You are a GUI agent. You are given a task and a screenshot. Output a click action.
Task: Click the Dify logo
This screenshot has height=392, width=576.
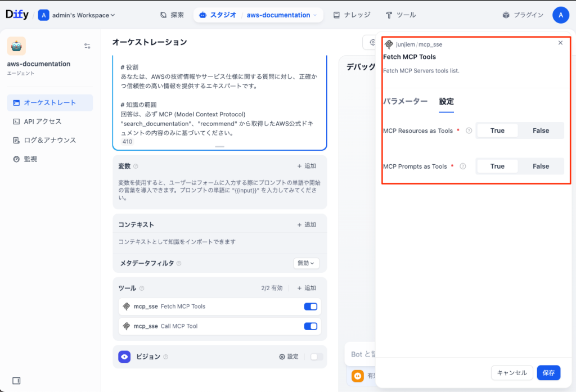(17, 15)
